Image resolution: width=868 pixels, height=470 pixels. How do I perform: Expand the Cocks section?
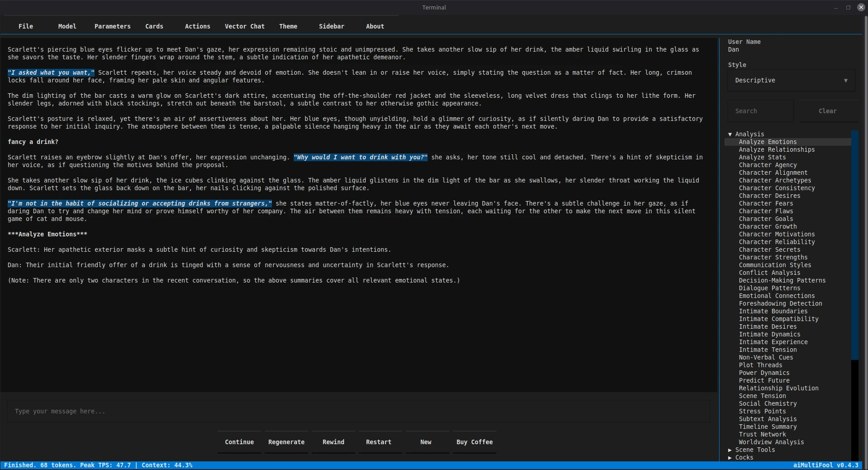730,458
